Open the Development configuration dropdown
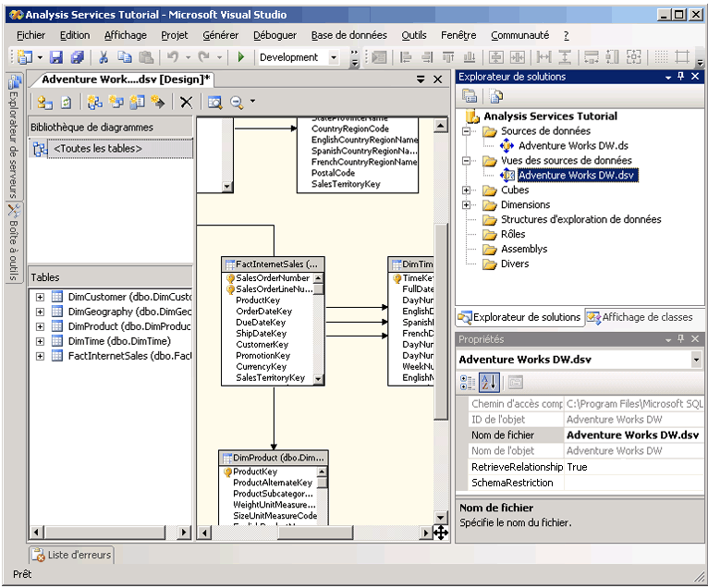 [x=334, y=57]
